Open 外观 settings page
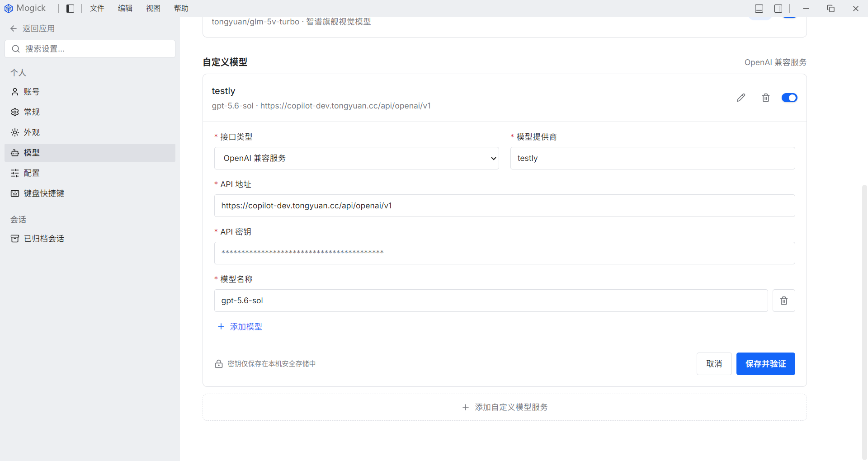Viewport: 868px width, 461px height. coord(90,132)
